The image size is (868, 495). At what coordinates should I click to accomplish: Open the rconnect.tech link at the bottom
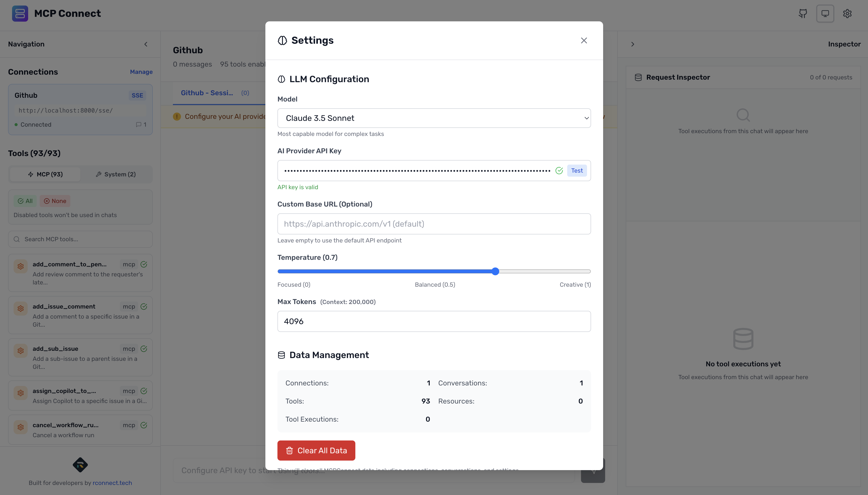[112, 483]
